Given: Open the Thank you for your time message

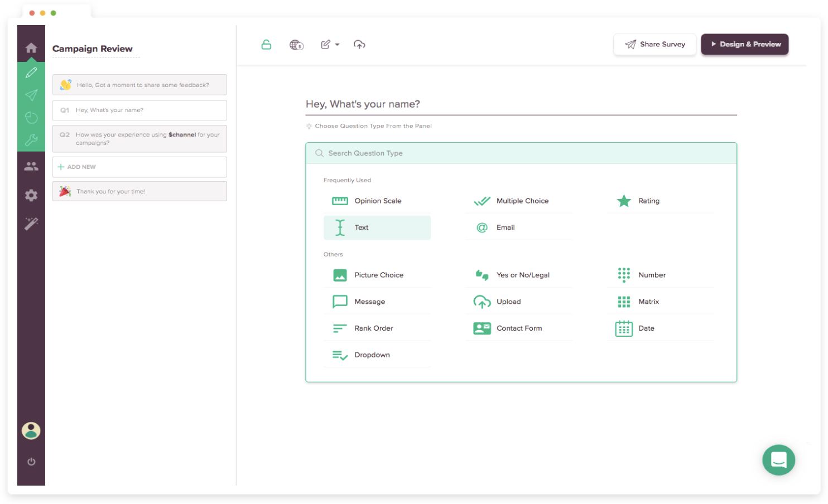Looking at the screenshot, I should click(x=139, y=191).
